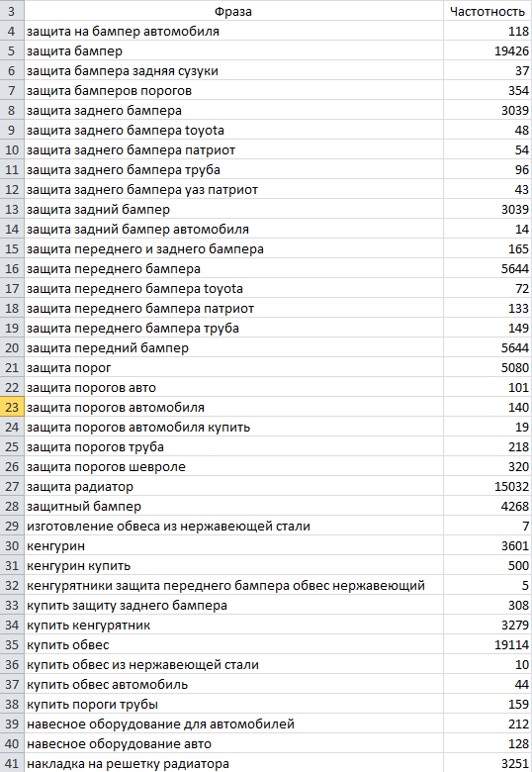532x772 pixels.
Task: Select row header 4
Action: click(x=12, y=32)
